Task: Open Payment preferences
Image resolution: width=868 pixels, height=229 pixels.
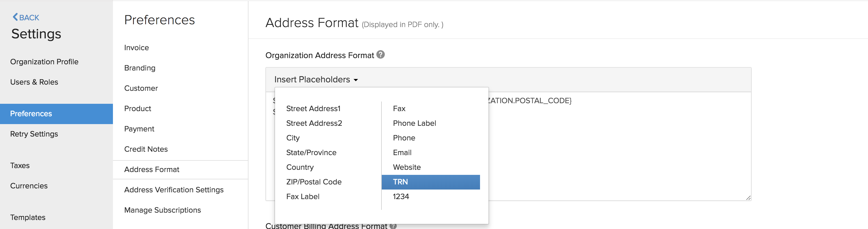Action: click(139, 129)
